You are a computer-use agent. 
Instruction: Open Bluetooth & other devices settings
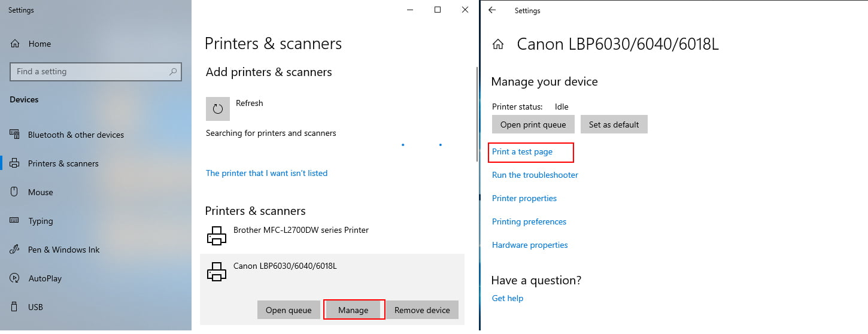(x=76, y=135)
